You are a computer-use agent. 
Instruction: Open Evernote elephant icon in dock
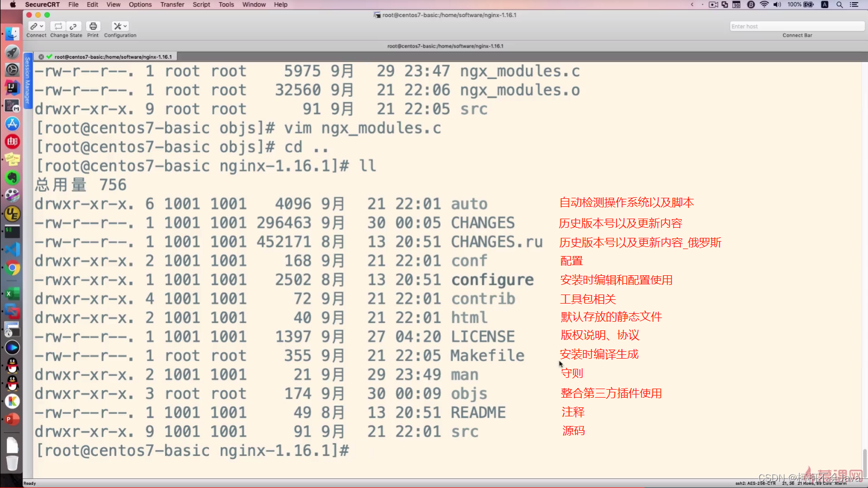12,177
